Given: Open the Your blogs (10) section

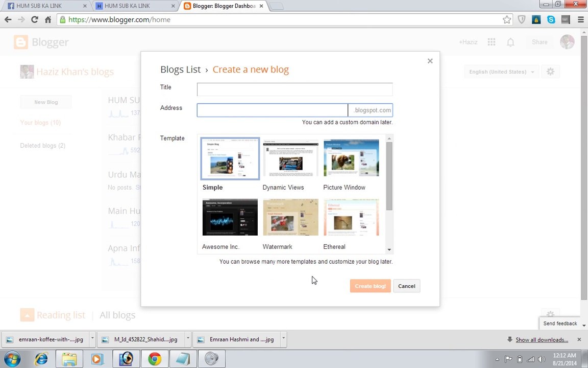Looking at the screenshot, I should click(40, 123).
